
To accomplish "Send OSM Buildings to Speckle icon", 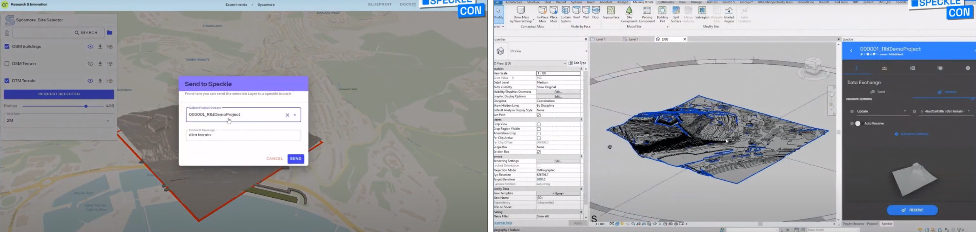I will (110, 47).
